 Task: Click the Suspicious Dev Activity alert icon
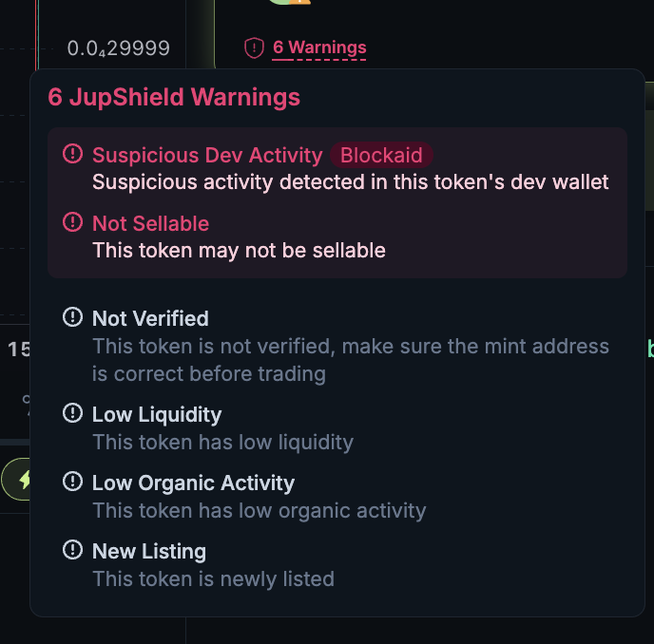72,154
